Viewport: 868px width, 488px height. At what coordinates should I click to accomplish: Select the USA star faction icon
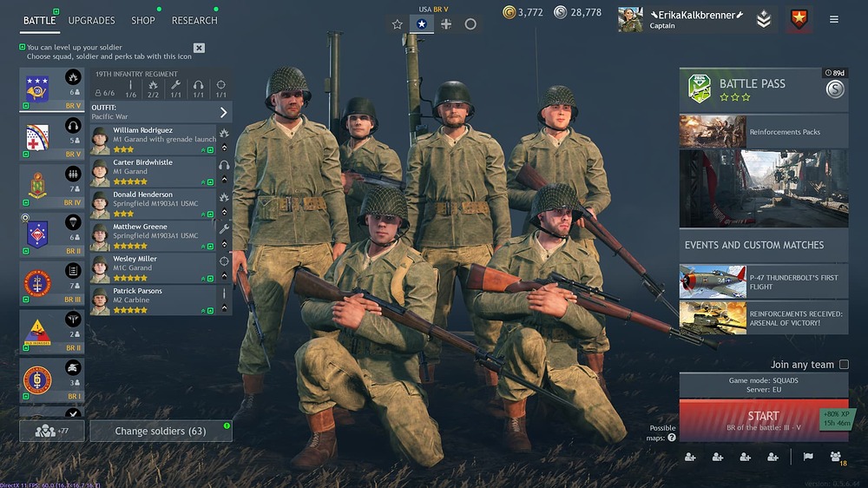(x=421, y=23)
